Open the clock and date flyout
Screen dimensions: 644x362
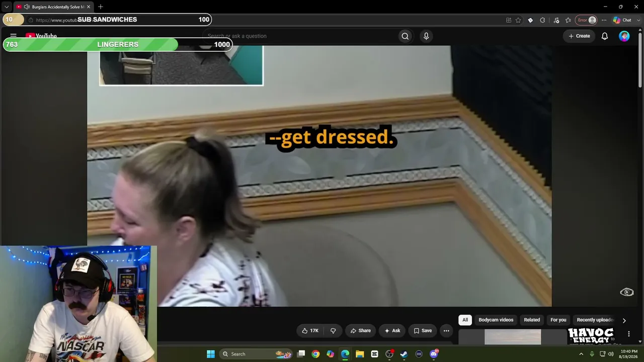tap(629, 354)
